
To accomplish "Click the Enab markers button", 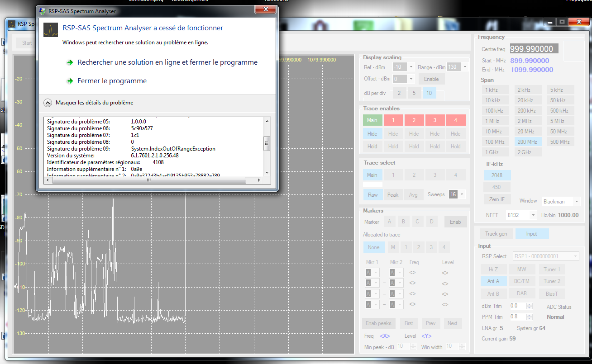I will (x=455, y=222).
